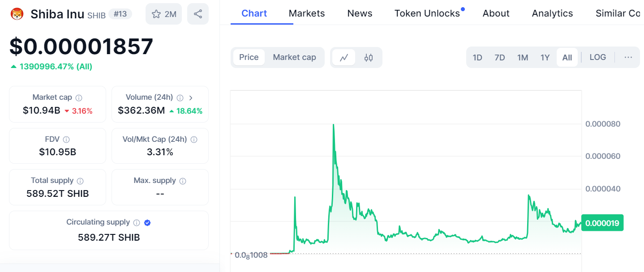Click the 589.52T SHIB total supply

[58, 194]
